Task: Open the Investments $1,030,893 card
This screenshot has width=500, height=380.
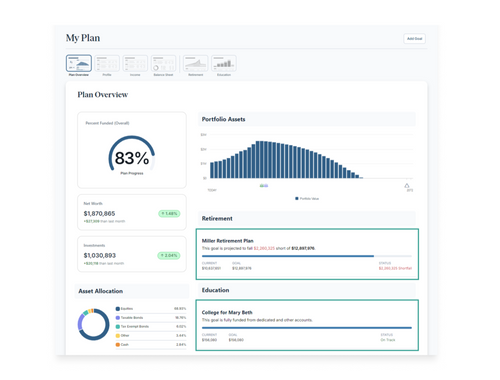Action: (x=132, y=254)
